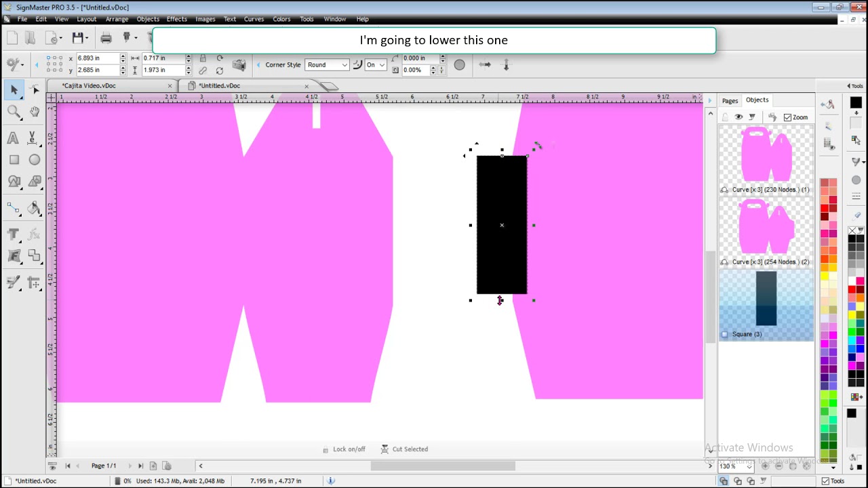Screen dimensions: 868x488
Task: Switch to the Cajita Video.vDoc tab
Action: click(x=89, y=86)
